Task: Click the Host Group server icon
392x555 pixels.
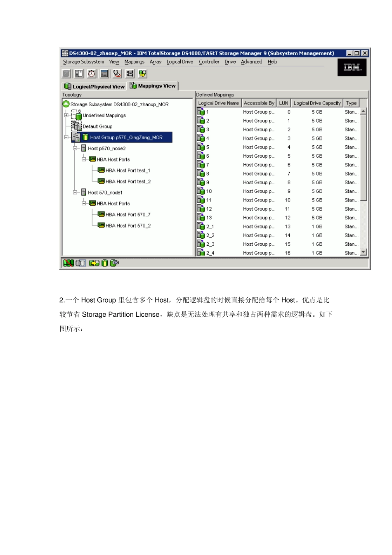Action: [x=76, y=137]
